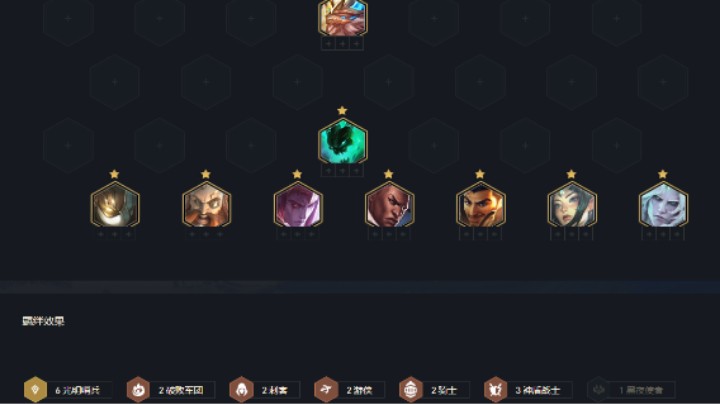Add an item under the golden dragon champion
This screenshot has height=404, width=720.
point(343,44)
